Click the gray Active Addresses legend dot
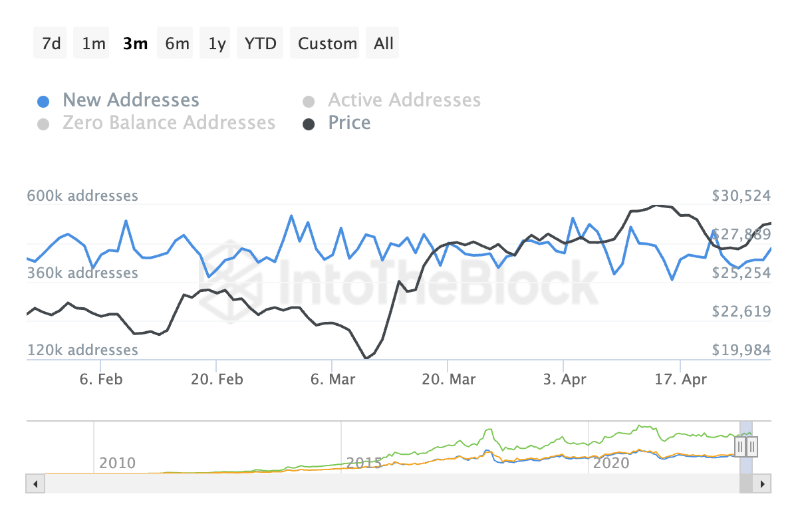Screen dimensions: 798x532 (x=309, y=102)
